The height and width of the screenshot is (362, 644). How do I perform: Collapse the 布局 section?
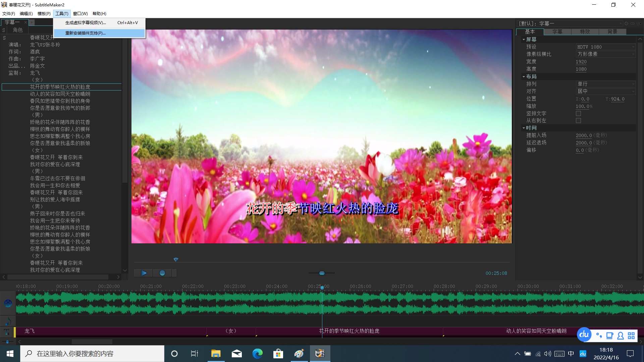pyautogui.click(x=524, y=77)
